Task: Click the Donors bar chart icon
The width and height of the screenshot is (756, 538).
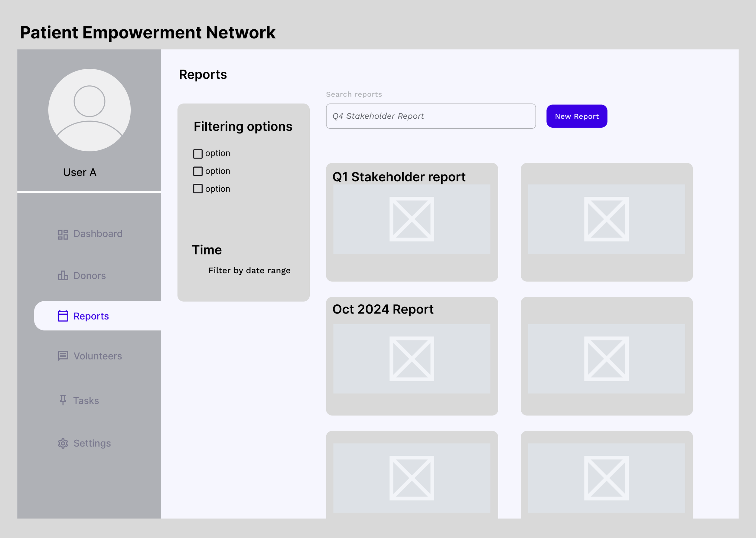Action: (x=63, y=275)
